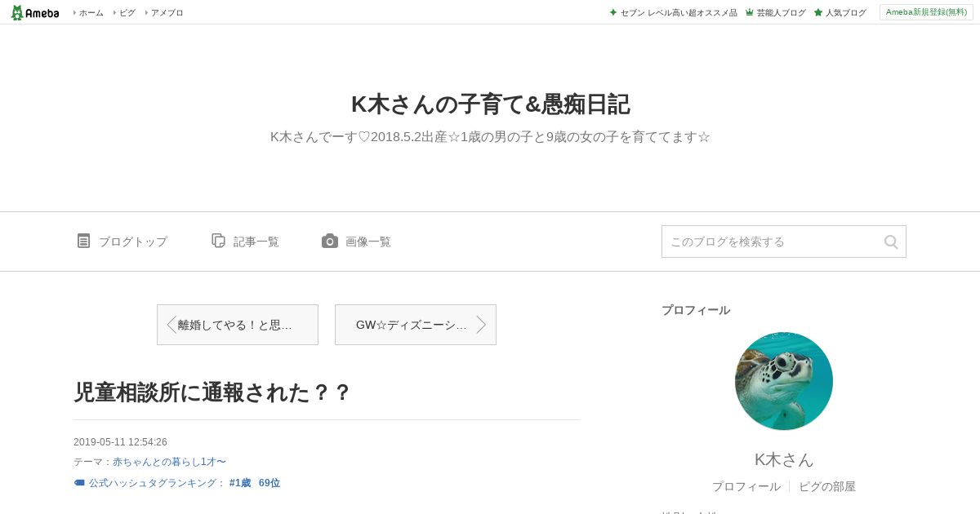The height and width of the screenshot is (514, 980).
Task: Click the ブログトップ document icon
Action: (83, 241)
